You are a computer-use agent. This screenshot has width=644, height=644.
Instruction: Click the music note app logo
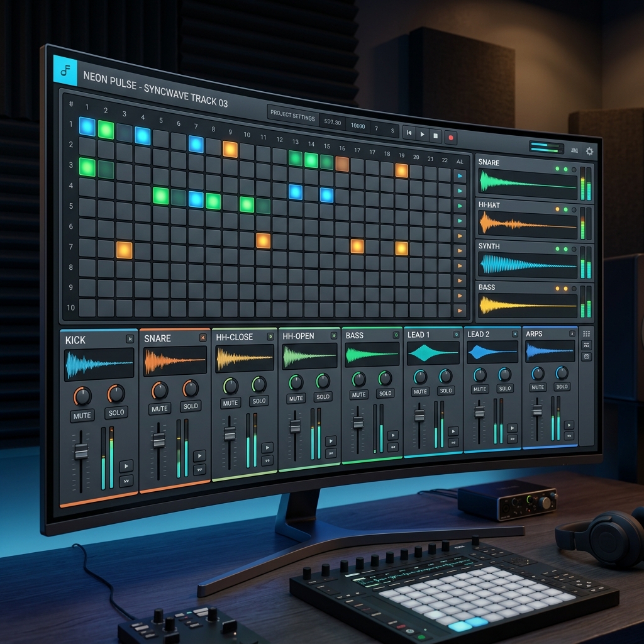click(65, 70)
